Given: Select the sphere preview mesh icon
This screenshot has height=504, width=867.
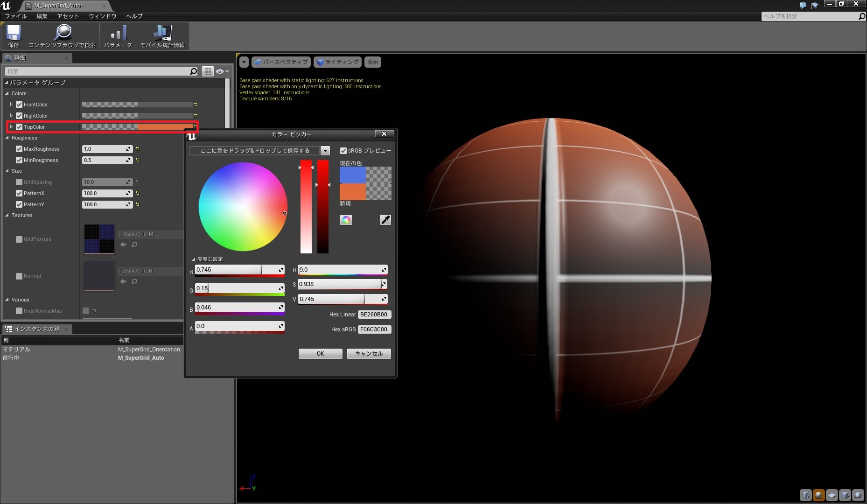Looking at the screenshot, I should (818, 495).
